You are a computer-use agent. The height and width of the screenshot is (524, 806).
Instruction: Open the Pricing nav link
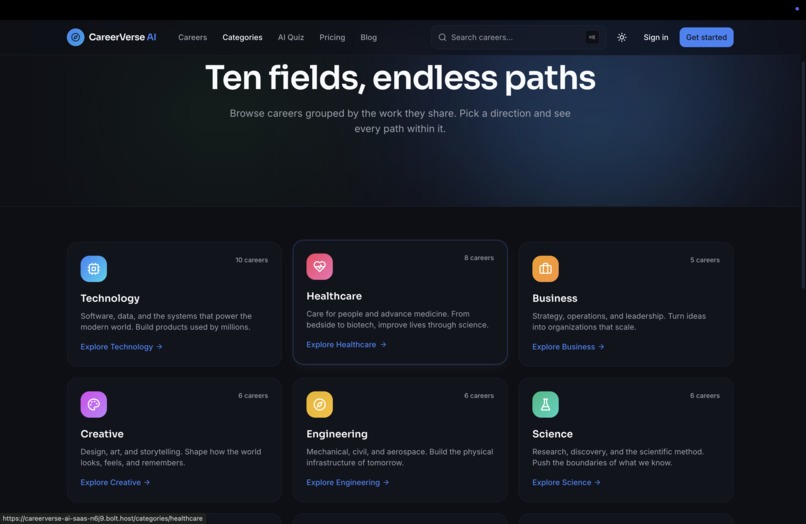(x=332, y=38)
